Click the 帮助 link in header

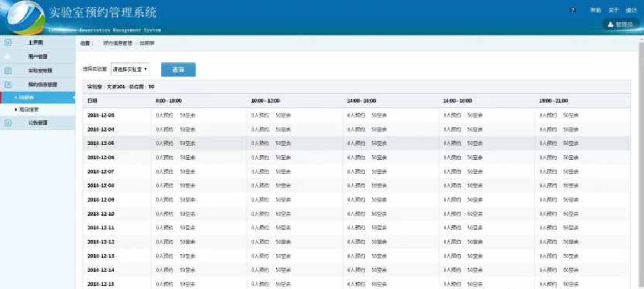coord(595,10)
